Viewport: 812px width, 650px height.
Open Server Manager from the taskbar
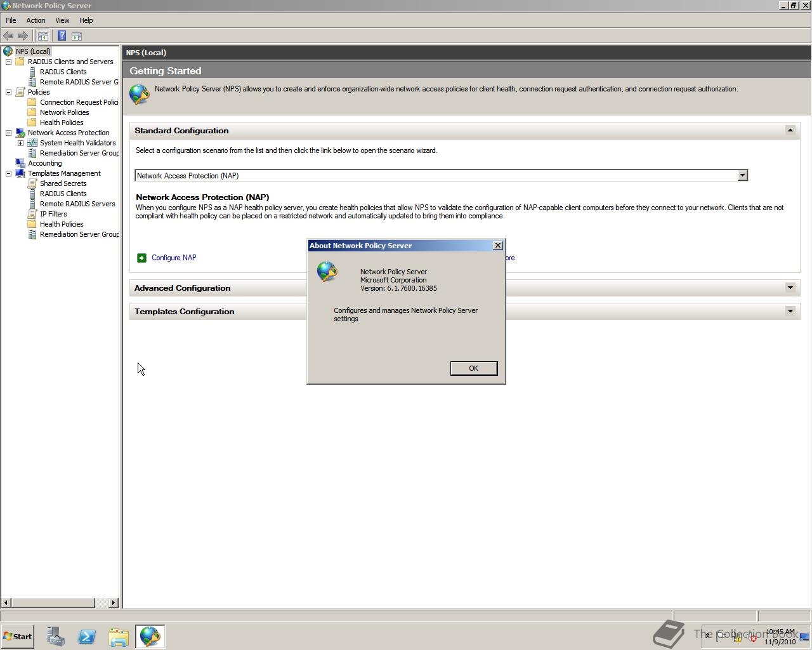click(x=56, y=636)
